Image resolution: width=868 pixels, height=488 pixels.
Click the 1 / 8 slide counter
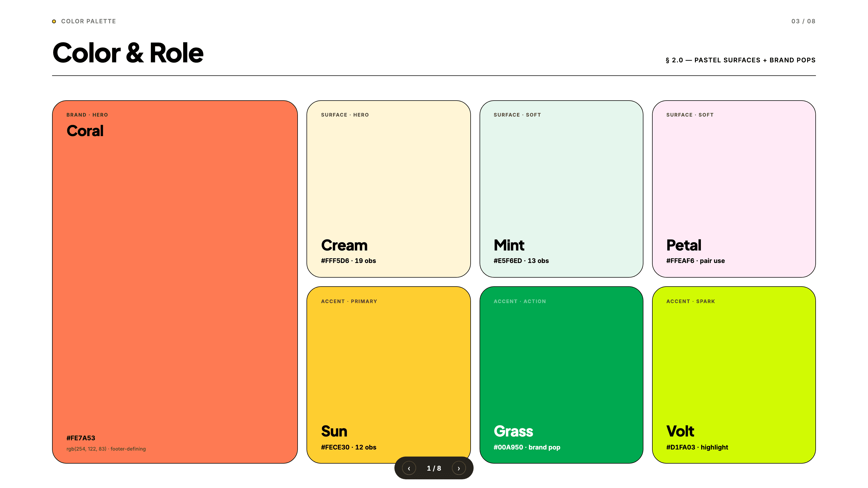pyautogui.click(x=434, y=468)
